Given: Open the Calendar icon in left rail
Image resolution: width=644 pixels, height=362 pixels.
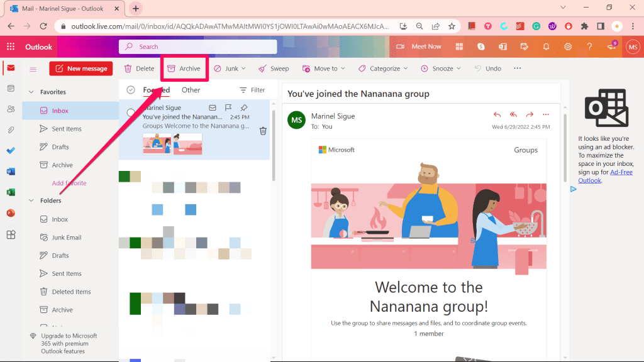Looking at the screenshot, I should click(11, 89).
